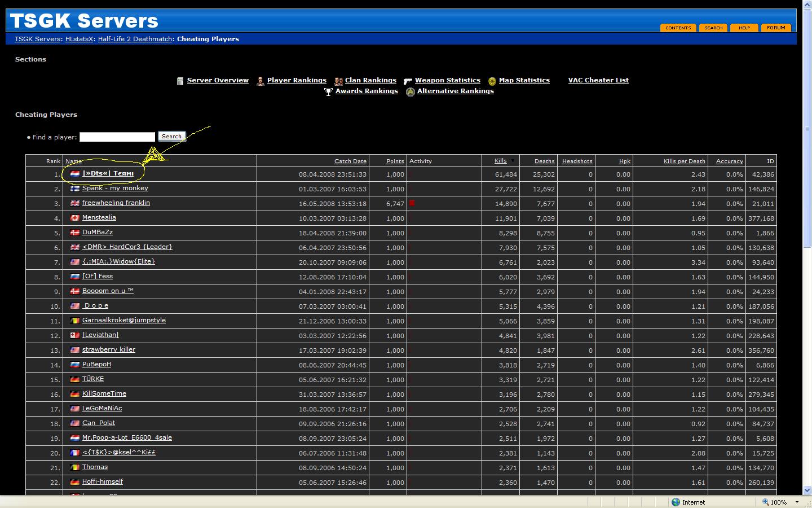The width and height of the screenshot is (812, 508).
Task: Open the browser zoom level dropdown
Action: point(797,502)
